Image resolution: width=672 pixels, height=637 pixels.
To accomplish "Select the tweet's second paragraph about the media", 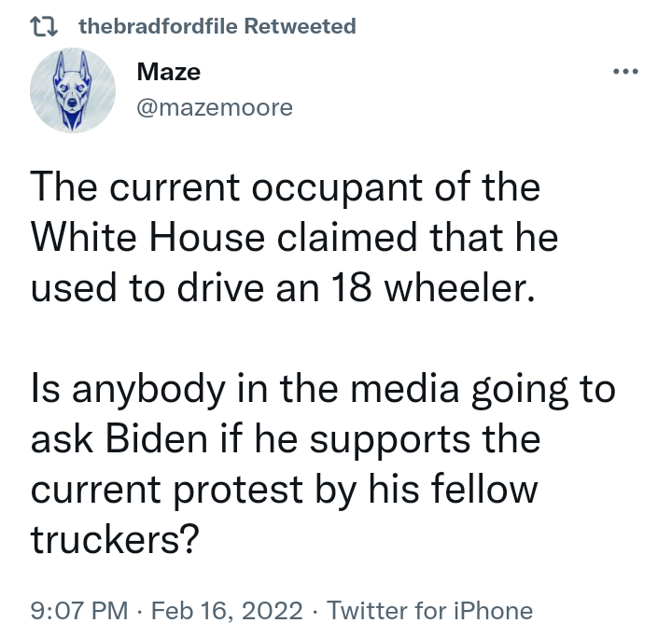I will [x=323, y=464].
